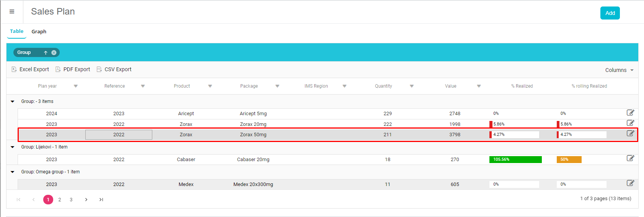Edit the Zorax 50mg row
Viewport: 644px width, 217px height.
630,133
